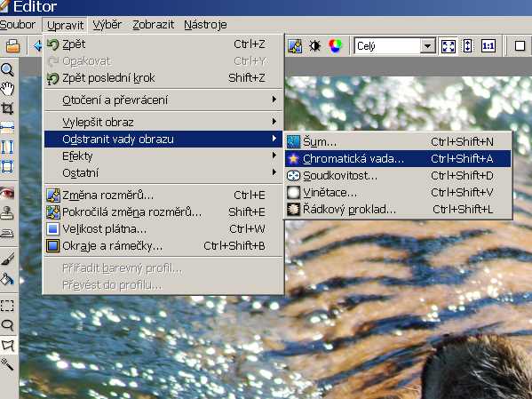Open the Celý zoom dropdown
Image resolution: width=532 pixels, height=399 pixels.
tap(428, 46)
